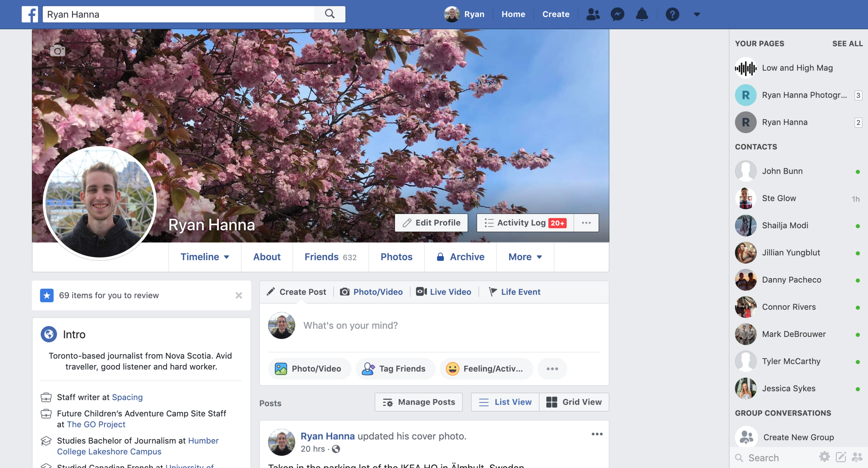868x468 pixels.
Task: Click See All for Your Pages
Action: 847,44
